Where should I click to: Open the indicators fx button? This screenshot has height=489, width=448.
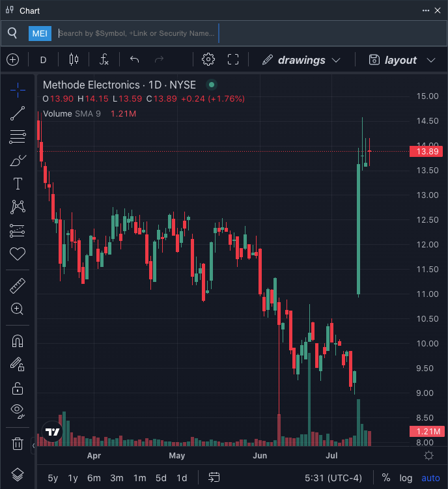[104, 60]
